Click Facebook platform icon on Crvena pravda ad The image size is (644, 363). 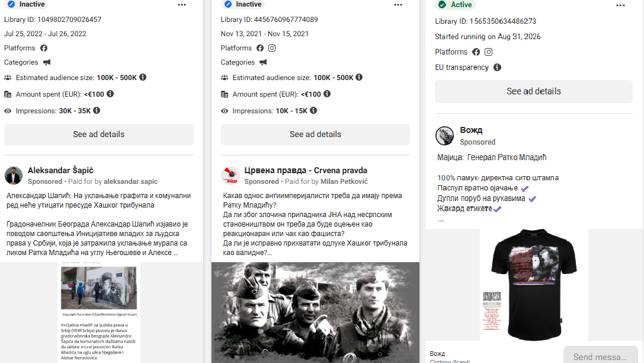[x=260, y=48]
